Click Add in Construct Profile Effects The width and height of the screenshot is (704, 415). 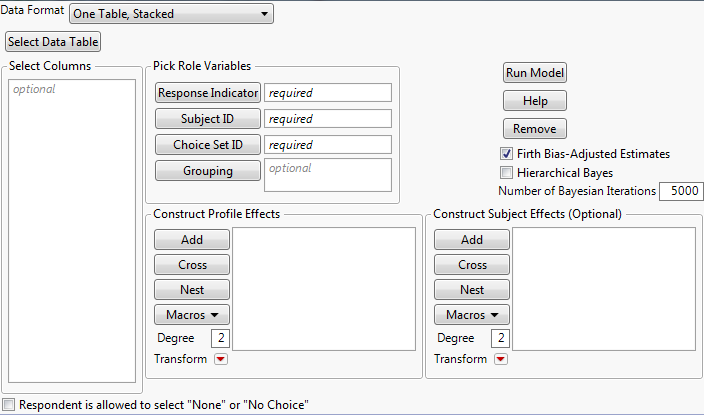click(191, 240)
